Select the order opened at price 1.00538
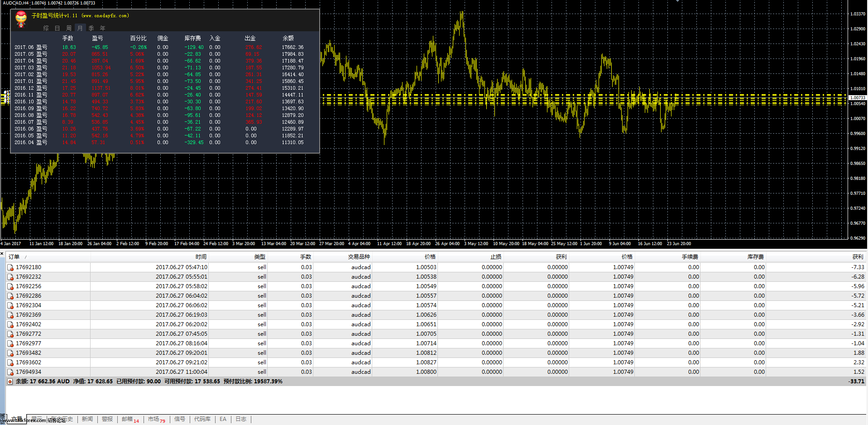This screenshot has width=868, height=425. tap(436, 277)
